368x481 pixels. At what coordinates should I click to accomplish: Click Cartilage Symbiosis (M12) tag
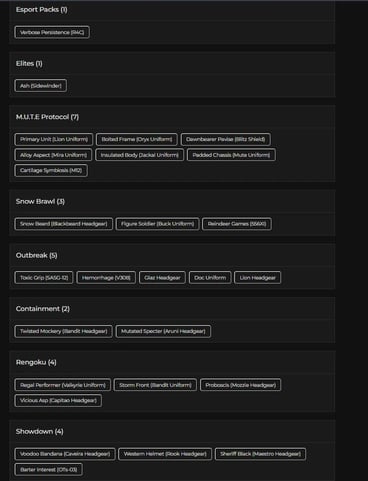pyautogui.click(x=51, y=170)
